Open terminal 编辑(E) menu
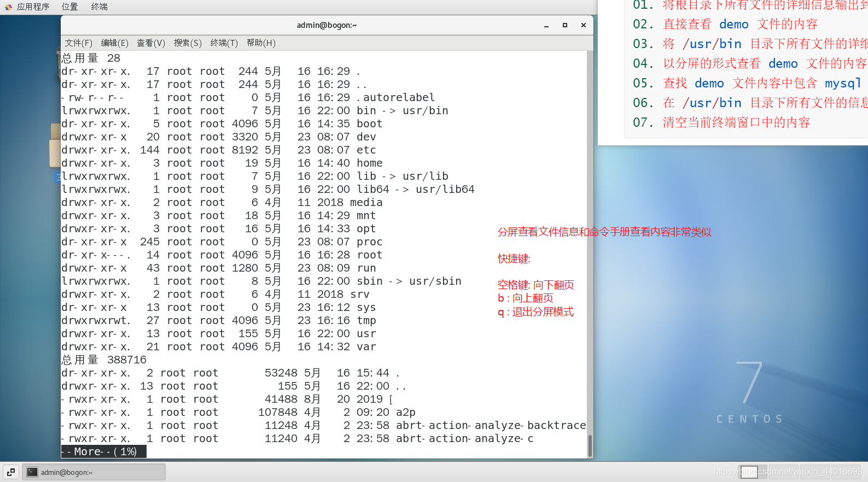Image resolution: width=868 pixels, height=482 pixels. tap(115, 43)
